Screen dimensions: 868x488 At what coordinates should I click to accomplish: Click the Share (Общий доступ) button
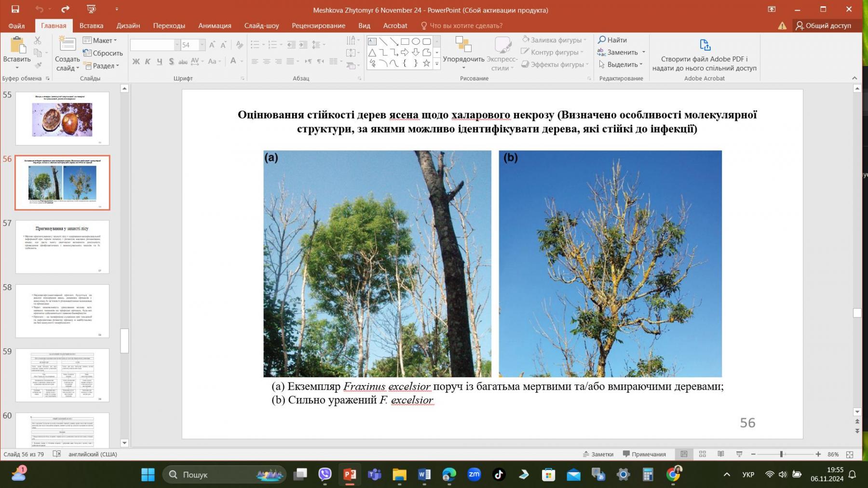(823, 26)
